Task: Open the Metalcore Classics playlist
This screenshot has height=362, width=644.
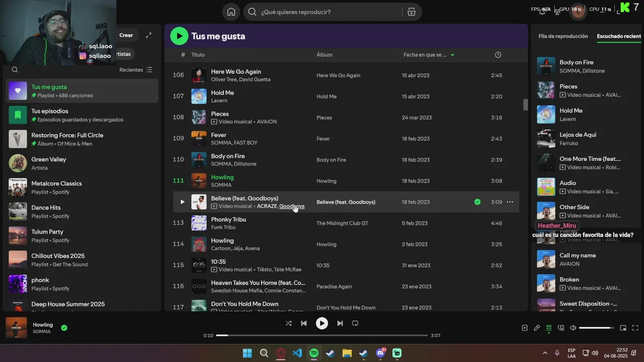Action: [83, 188]
